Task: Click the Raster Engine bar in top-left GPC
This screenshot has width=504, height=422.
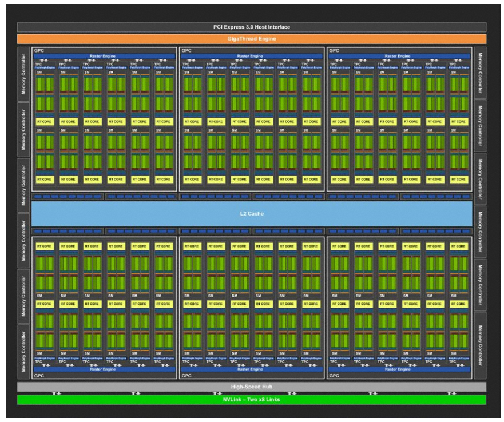Action: [105, 56]
